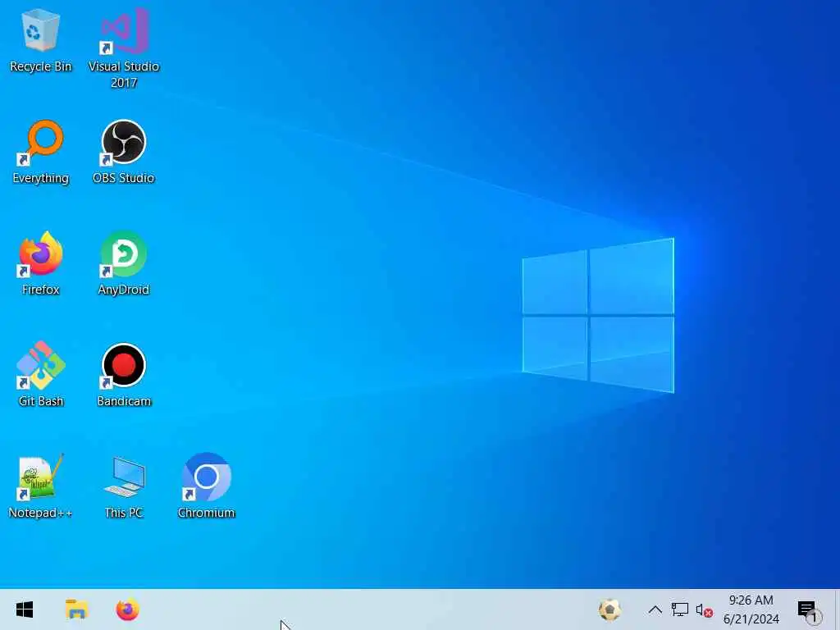The width and height of the screenshot is (840, 630).
Task: Select the Git Bash desktop shortcut
Action: coord(41,375)
